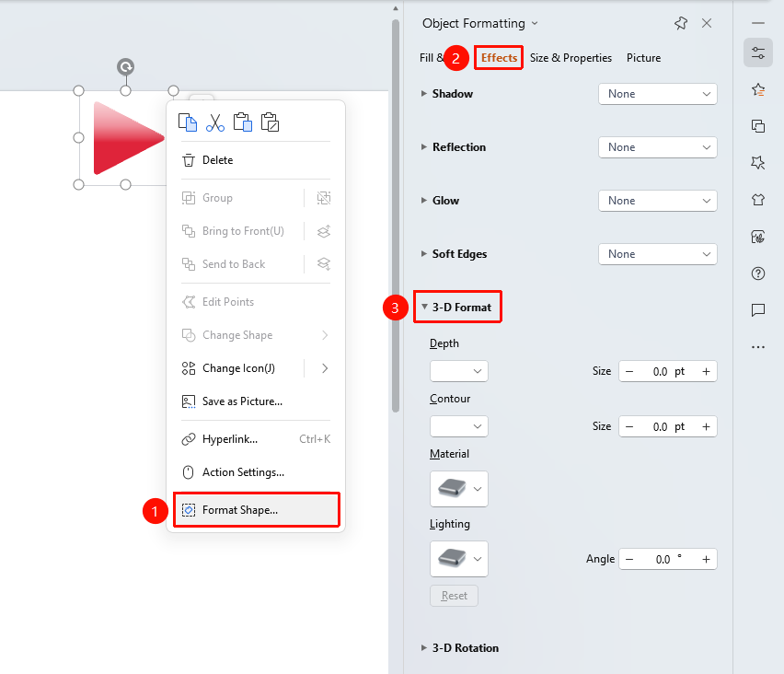Image resolution: width=784 pixels, height=674 pixels.
Task: Expand the Shadow section
Action: pos(423,94)
